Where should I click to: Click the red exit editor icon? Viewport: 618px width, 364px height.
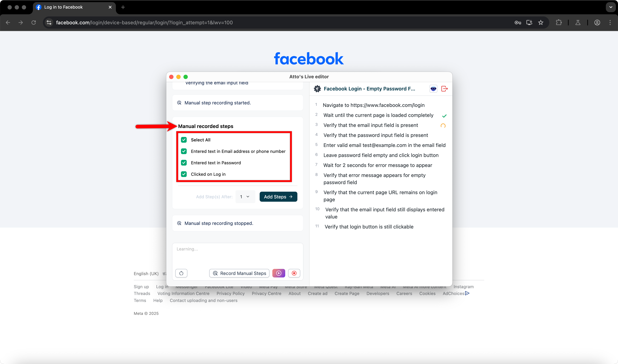444,88
